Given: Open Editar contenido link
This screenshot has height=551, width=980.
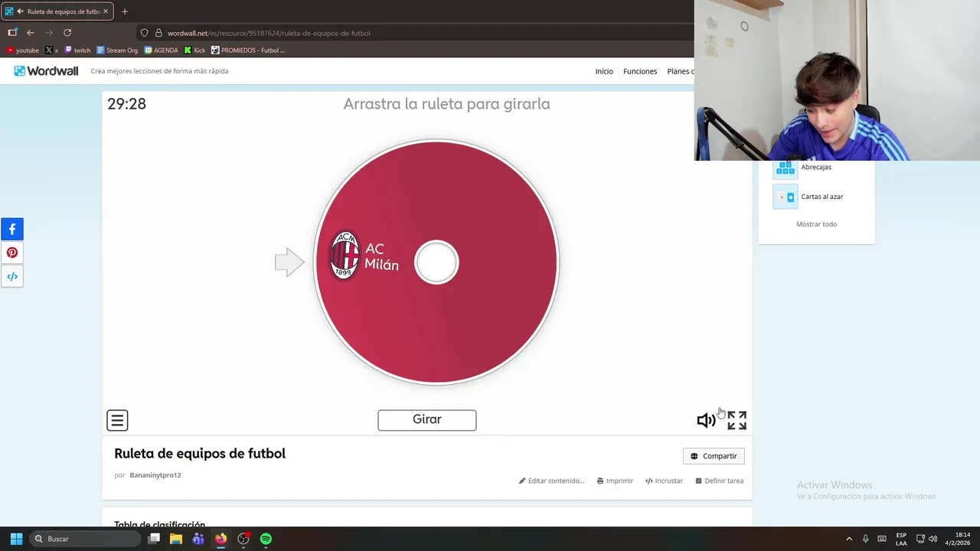Looking at the screenshot, I should pos(551,481).
